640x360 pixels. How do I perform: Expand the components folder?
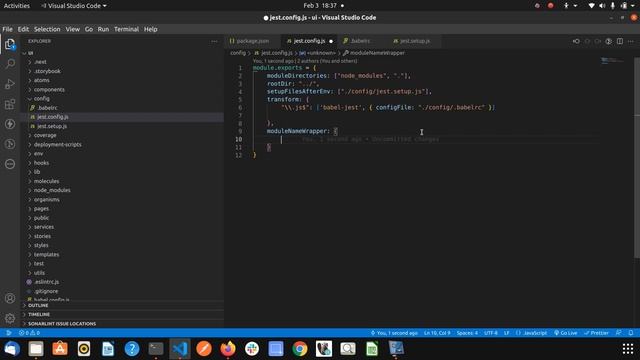pyautogui.click(x=49, y=89)
